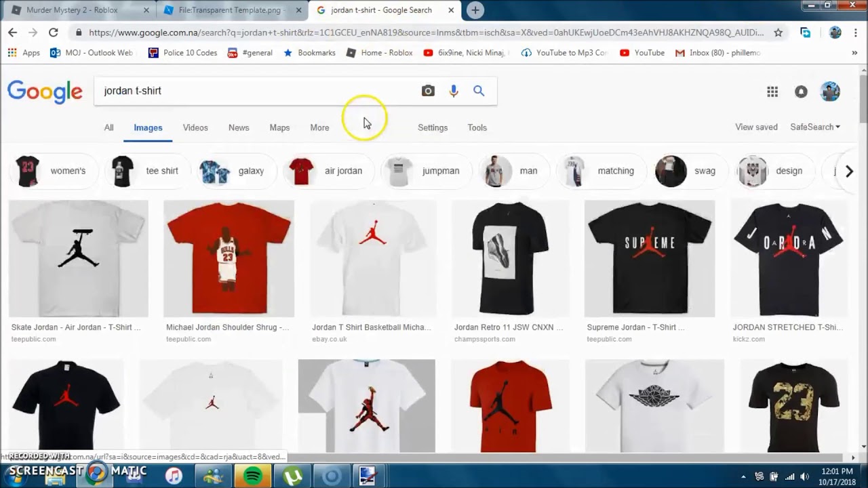This screenshot has height=488, width=868.
Task: Reload the current page
Action: click(53, 33)
